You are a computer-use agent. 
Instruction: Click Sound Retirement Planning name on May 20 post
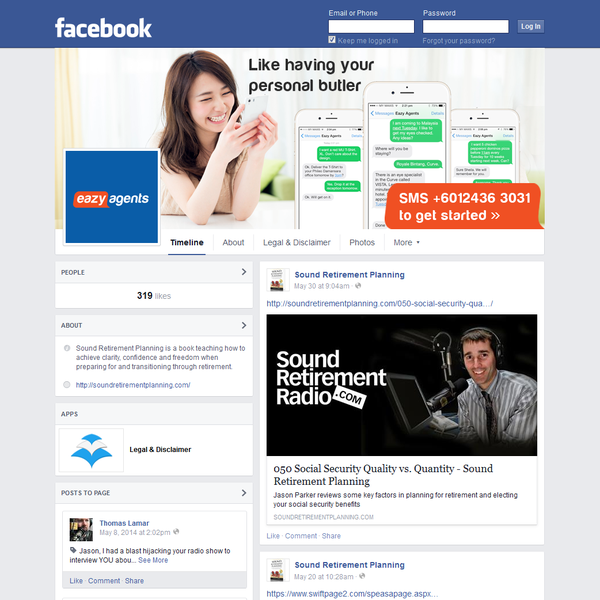[x=349, y=565]
